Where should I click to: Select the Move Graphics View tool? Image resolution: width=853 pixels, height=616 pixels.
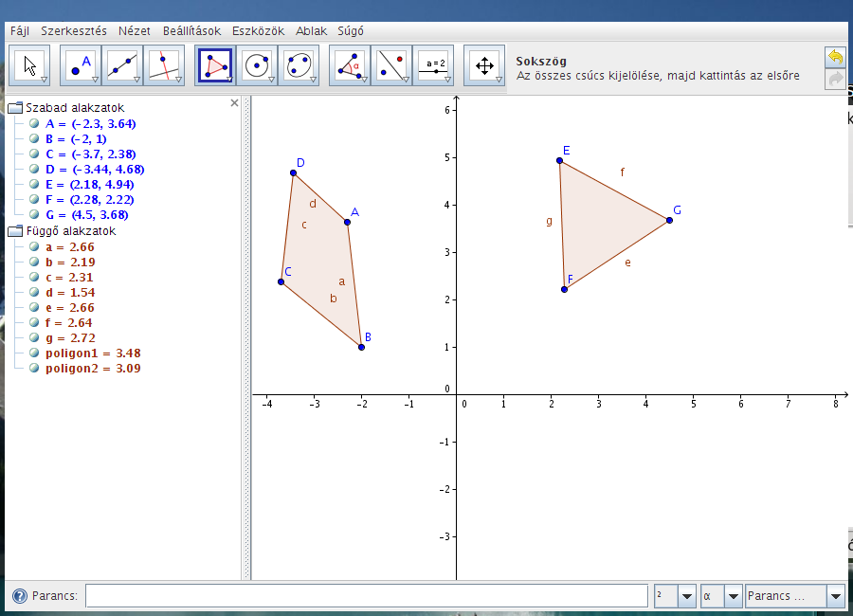(484, 65)
